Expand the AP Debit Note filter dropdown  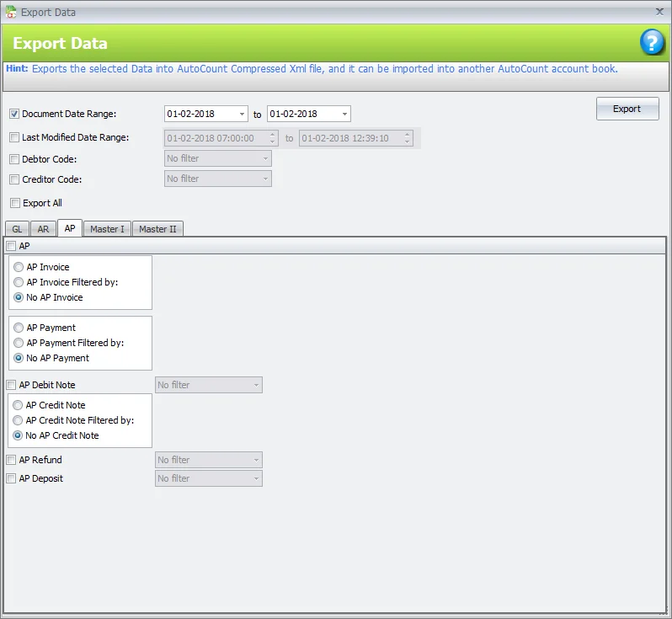256,385
